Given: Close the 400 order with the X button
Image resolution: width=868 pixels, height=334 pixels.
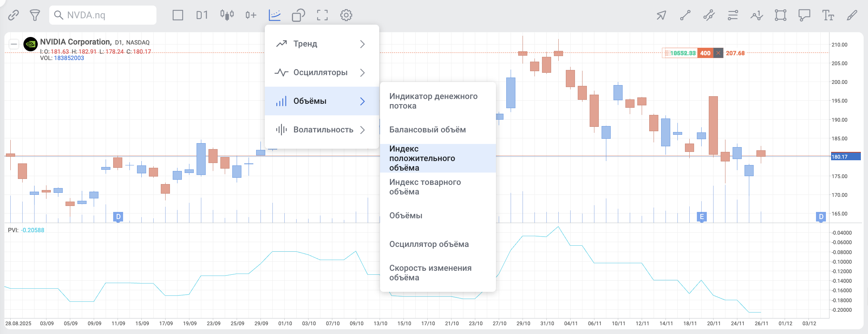Looking at the screenshot, I should click(x=718, y=53).
